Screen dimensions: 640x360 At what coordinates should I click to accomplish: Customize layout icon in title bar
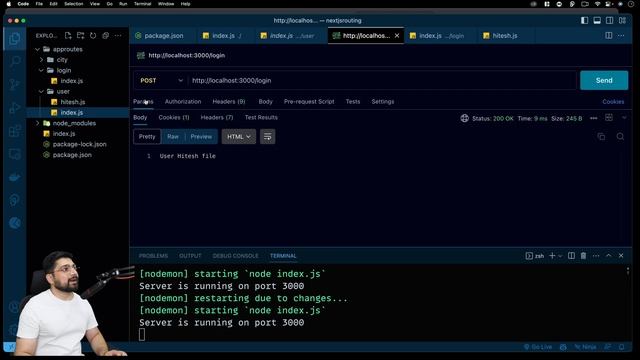click(622, 20)
